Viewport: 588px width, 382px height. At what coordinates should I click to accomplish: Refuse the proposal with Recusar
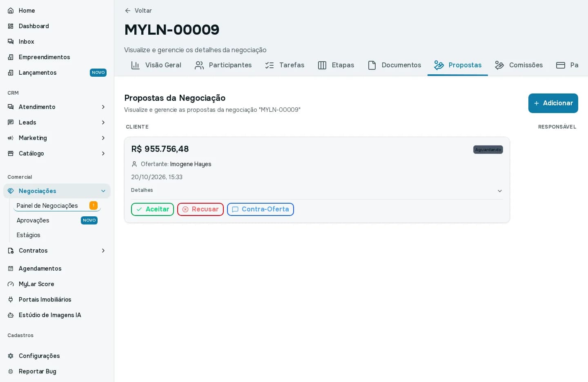(200, 209)
